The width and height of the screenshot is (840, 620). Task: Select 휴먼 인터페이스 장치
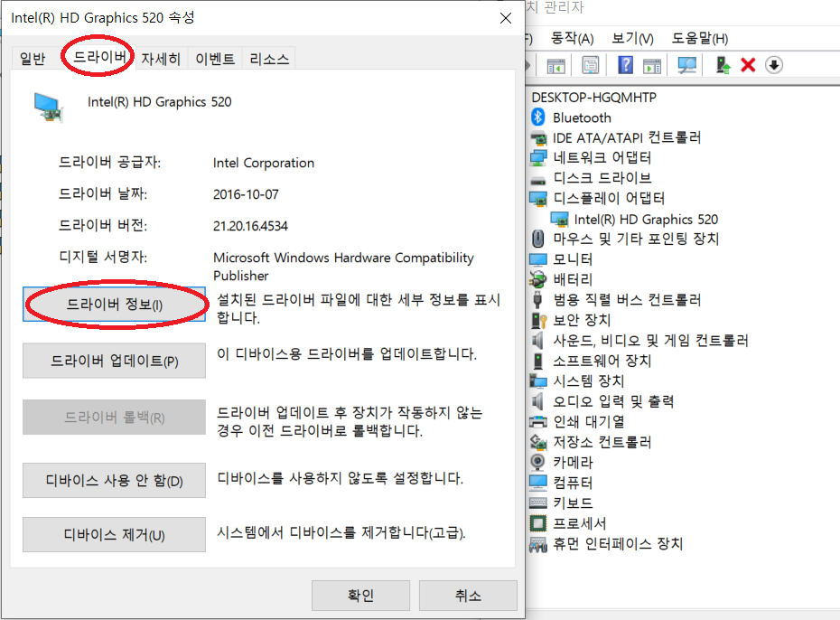coord(618,544)
